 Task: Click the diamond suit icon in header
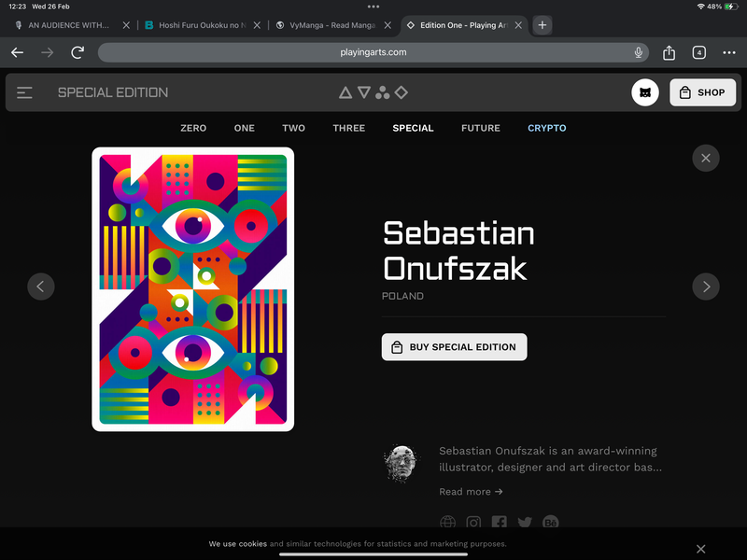tap(402, 92)
